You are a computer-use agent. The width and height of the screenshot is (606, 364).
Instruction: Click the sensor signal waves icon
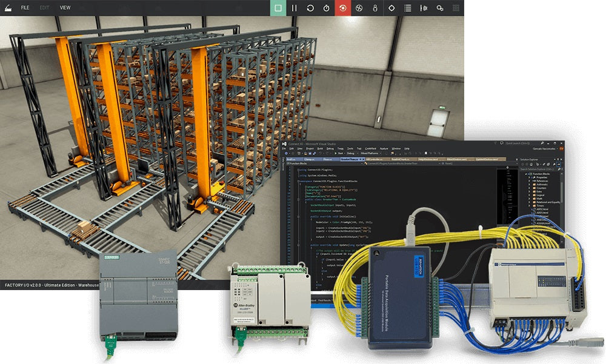pos(424,8)
